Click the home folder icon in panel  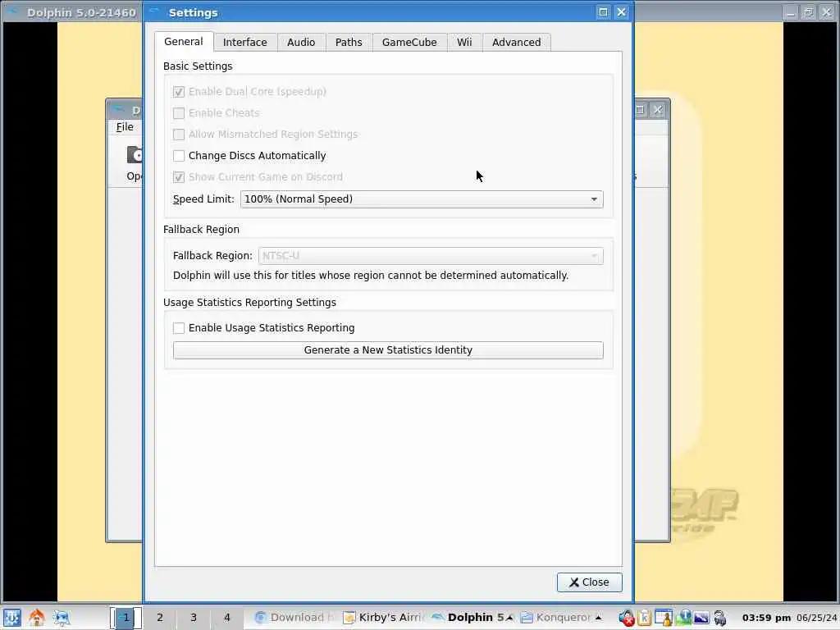point(36,617)
